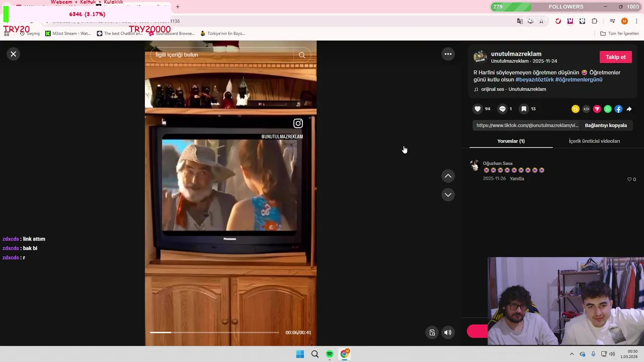This screenshot has height=362, width=644.
Task: Click the translate page icon in address bar
Action: 520,21
